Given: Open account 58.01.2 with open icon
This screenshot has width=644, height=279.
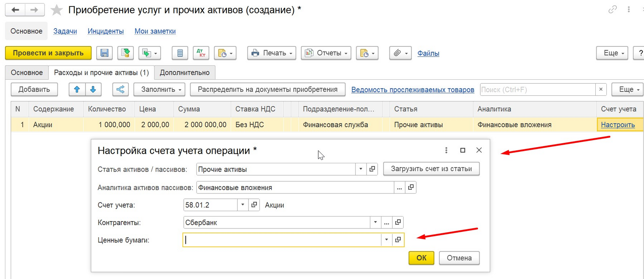Looking at the screenshot, I should (254, 205).
